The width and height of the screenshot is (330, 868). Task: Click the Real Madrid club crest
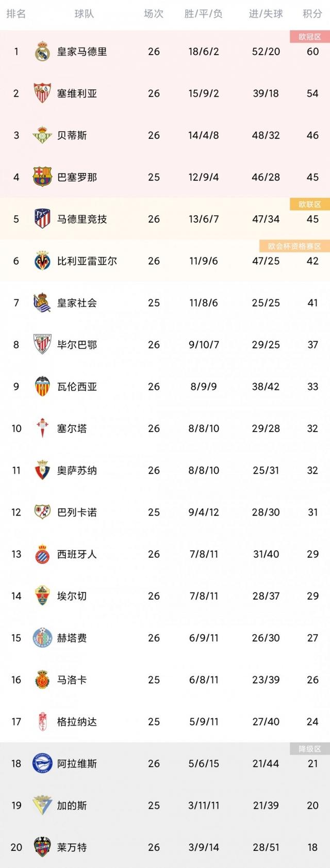tap(42, 52)
